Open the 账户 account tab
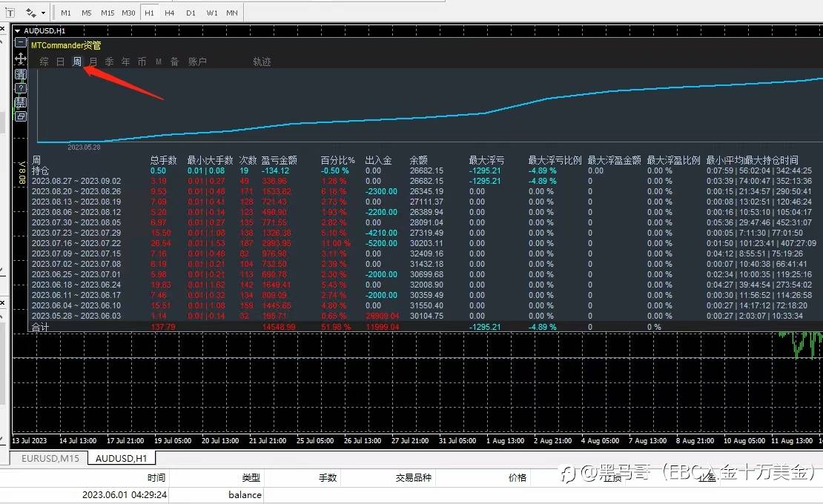 [x=197, y=62]
